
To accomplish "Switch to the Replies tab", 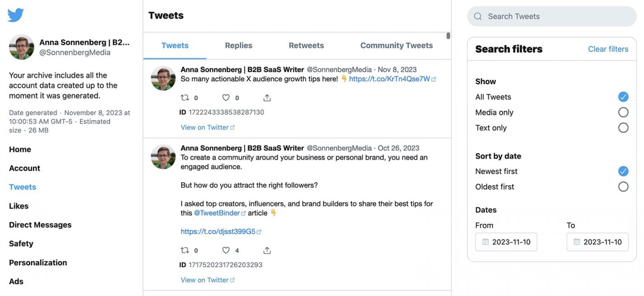I will click(238, 45).
